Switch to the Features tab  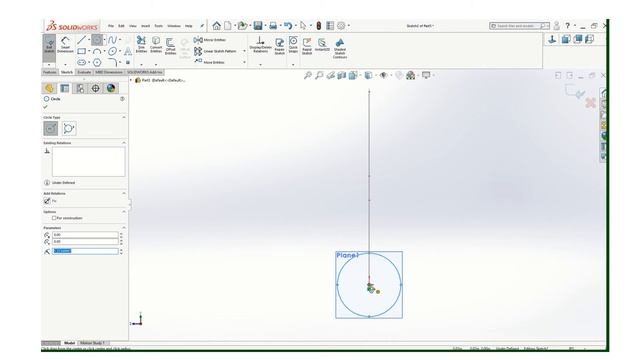[50, 72]
